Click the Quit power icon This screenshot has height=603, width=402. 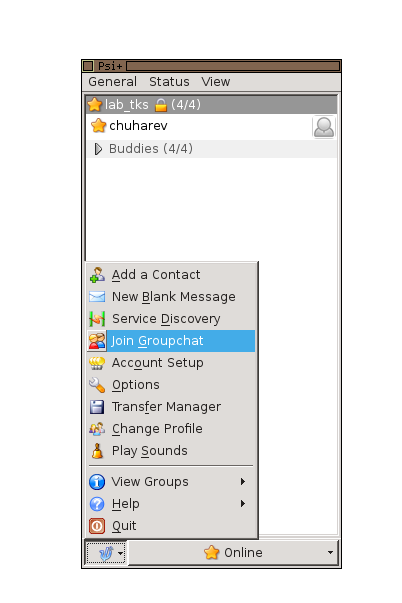[x=97, y=526]
